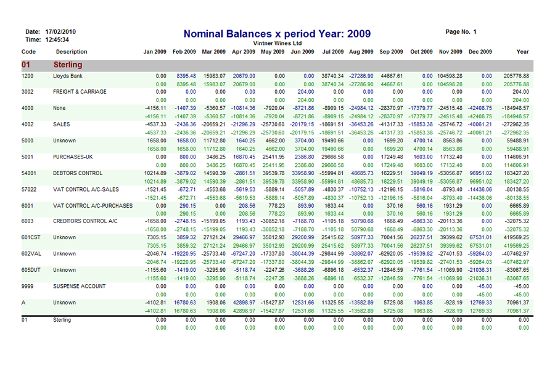Click the SALES year total -272962.35 in black
This screenshot has width=555, height=392.
tap(516, 125)
